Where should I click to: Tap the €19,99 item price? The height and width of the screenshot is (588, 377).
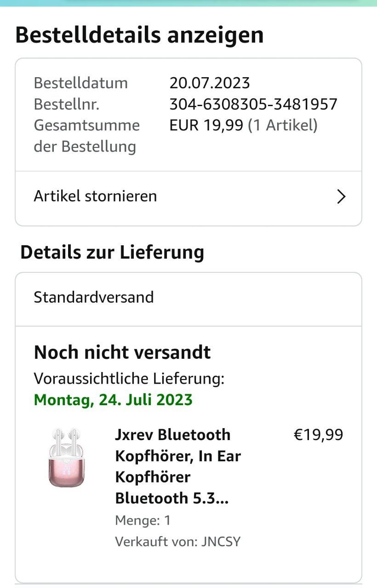pyautogui.click(x=318, y=435)
